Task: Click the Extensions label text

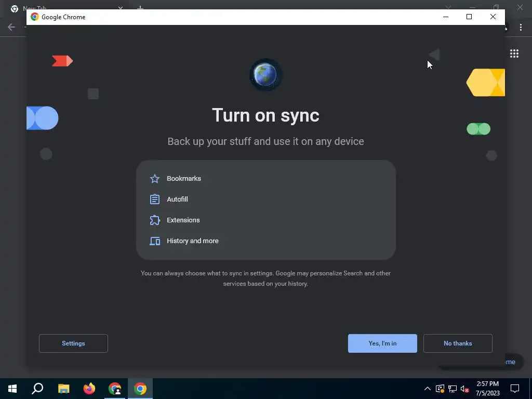Action: (183, 220)
